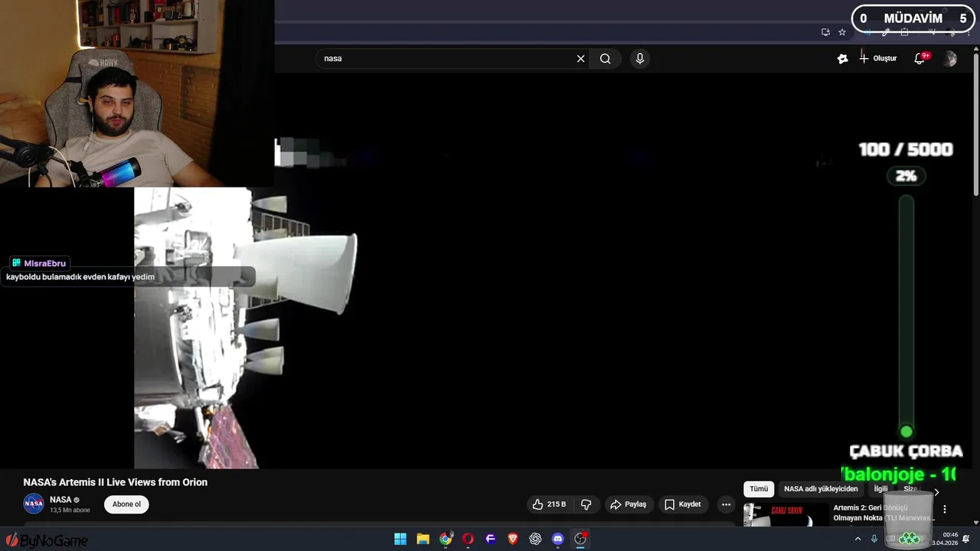This screenshot has width=980, height=551.
Task: Open Chrome from taskbar
Action: point(446,539)
